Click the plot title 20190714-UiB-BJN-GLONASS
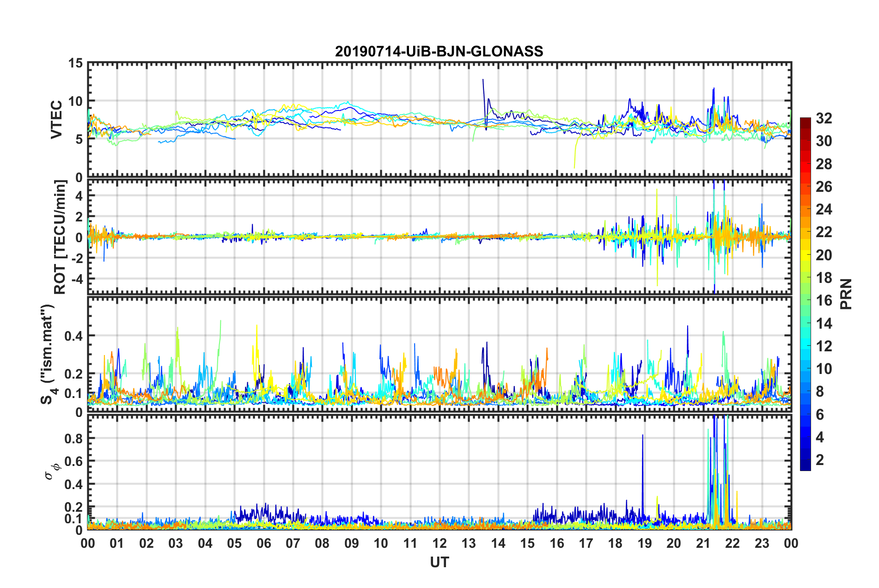The image size is (879, 588). tap(439, 51)
